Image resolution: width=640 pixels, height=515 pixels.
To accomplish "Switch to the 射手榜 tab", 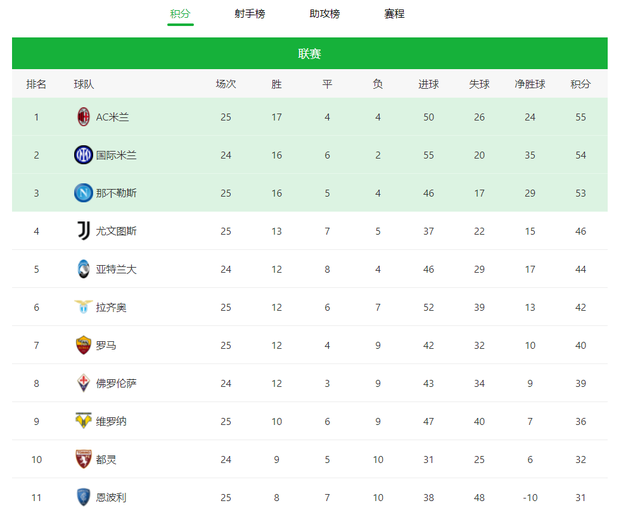I will point(250,14).
